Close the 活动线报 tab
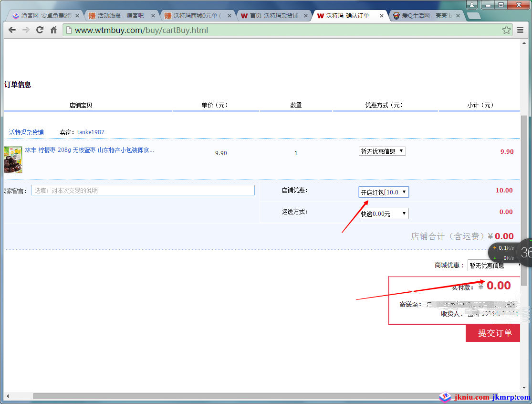532x404 pixels. pos(153,16)
